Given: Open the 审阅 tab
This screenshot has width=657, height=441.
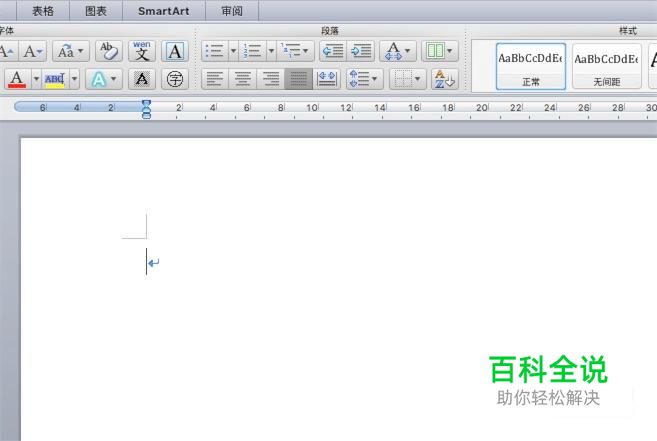Looking at the screenshot, I should (232, 11).
